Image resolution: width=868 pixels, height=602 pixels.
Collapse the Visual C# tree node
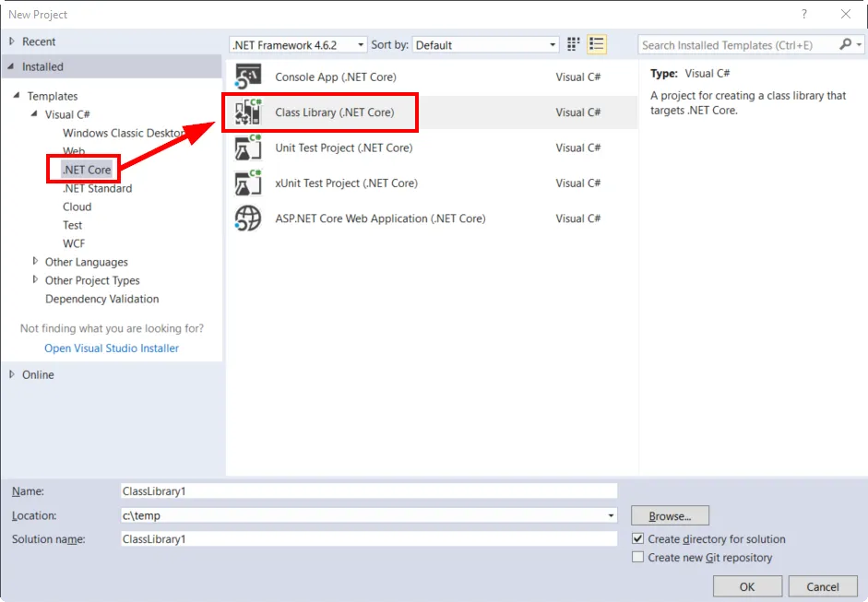34,114
